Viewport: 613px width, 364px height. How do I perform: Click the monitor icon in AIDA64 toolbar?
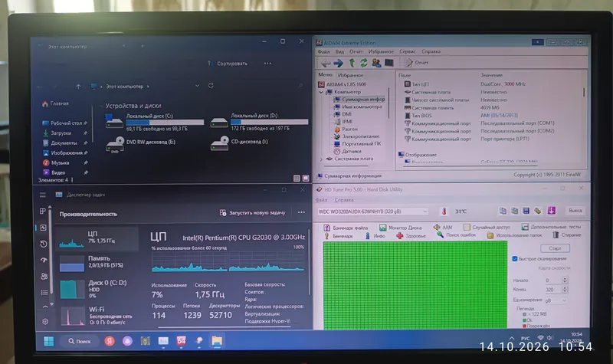tap(389, 63)
